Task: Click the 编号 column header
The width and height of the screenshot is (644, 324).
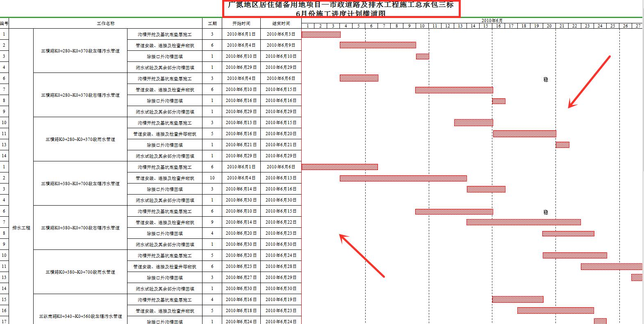Action: coord(4,23)
